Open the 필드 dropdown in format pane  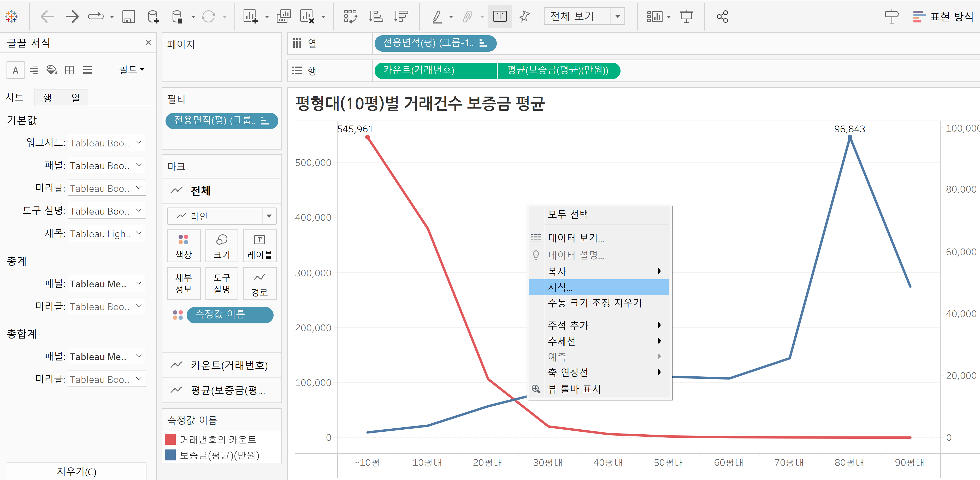point(132,70)
